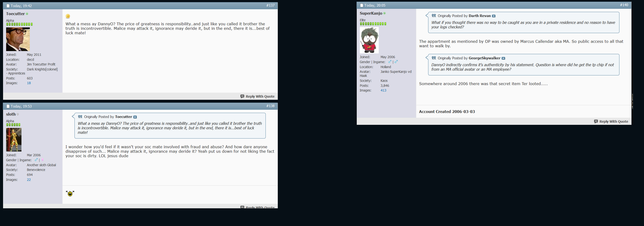Reply With Quote to Toecutter's post

(x=257, y=96)
